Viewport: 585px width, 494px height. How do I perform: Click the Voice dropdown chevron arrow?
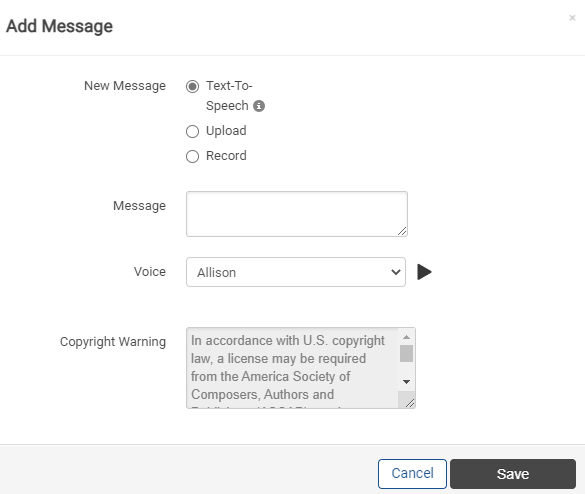tap(396, 272)
